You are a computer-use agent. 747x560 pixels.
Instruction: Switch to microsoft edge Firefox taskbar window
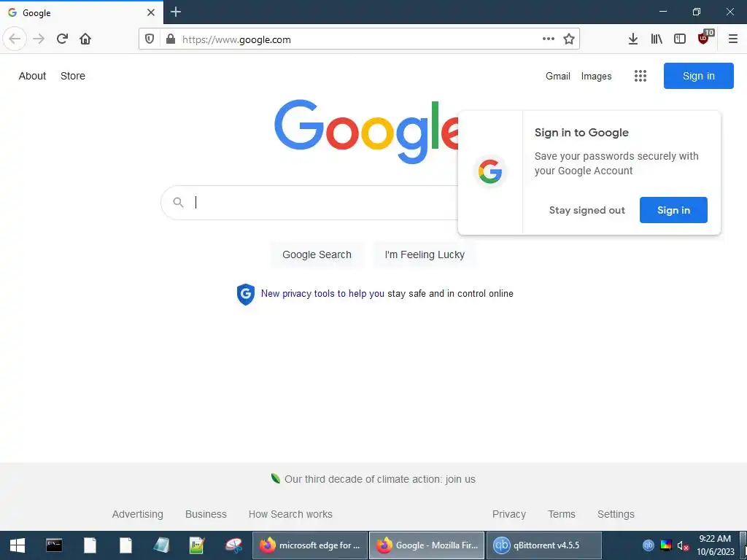pyautogui.click(x=309, y=545)
